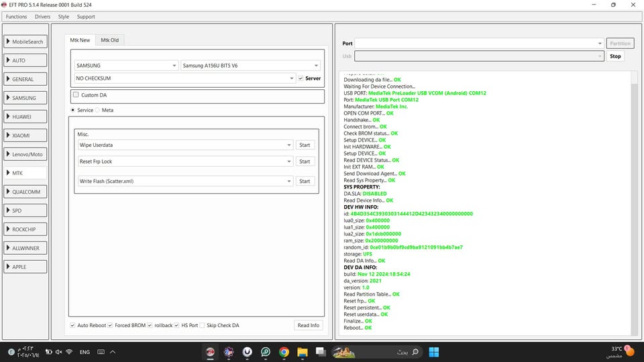The width and height of the screenshot is (644, 362).
Task: Select the Service radio button
Action: pyautogui.click(x=72, y=110)
